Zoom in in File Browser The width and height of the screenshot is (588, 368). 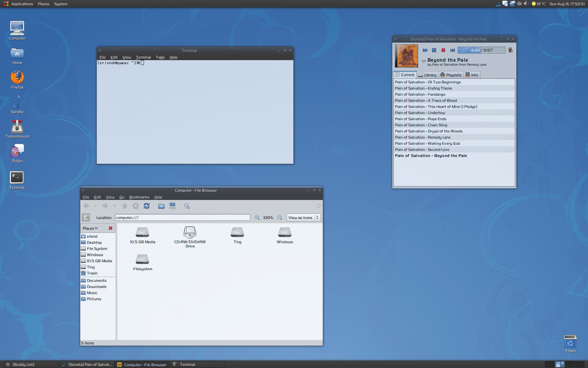[280, 217]
